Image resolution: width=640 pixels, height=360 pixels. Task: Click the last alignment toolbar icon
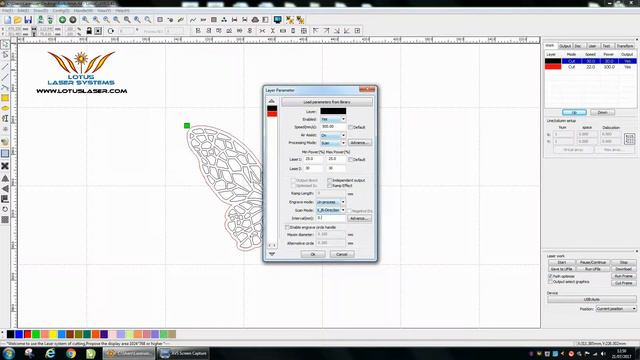coord(358,31)
